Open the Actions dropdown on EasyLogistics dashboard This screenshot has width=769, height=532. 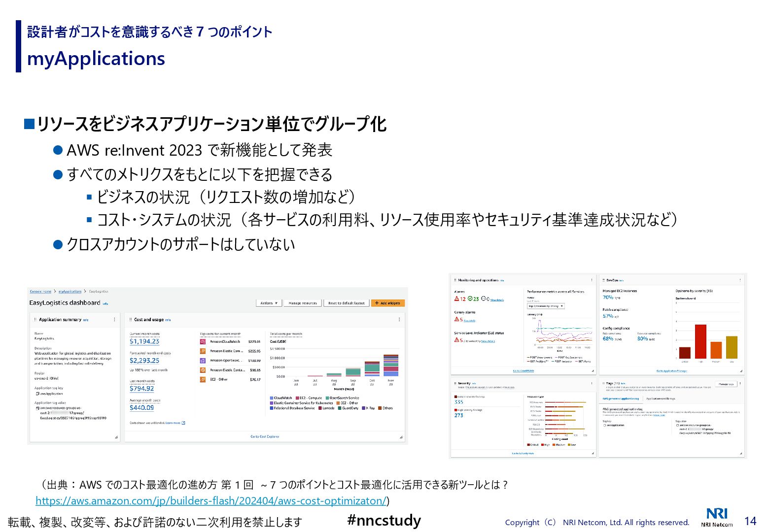pyautogui.click(x=269, y=303)
